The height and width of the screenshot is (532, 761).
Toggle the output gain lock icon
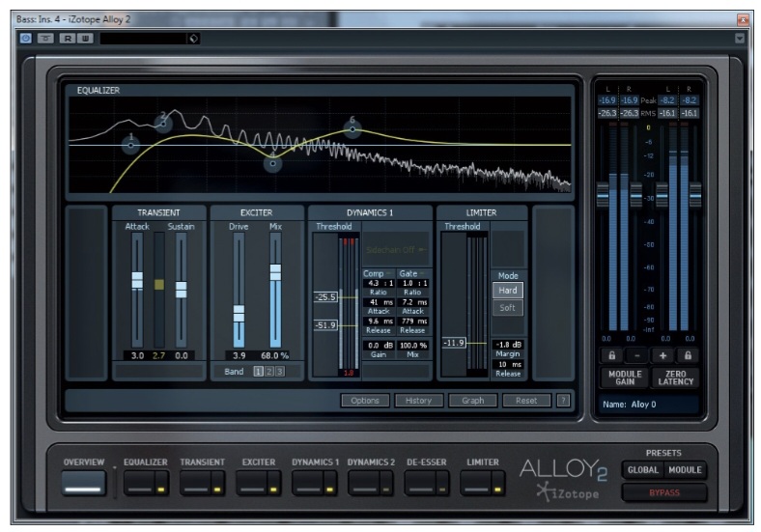(688, 355)
